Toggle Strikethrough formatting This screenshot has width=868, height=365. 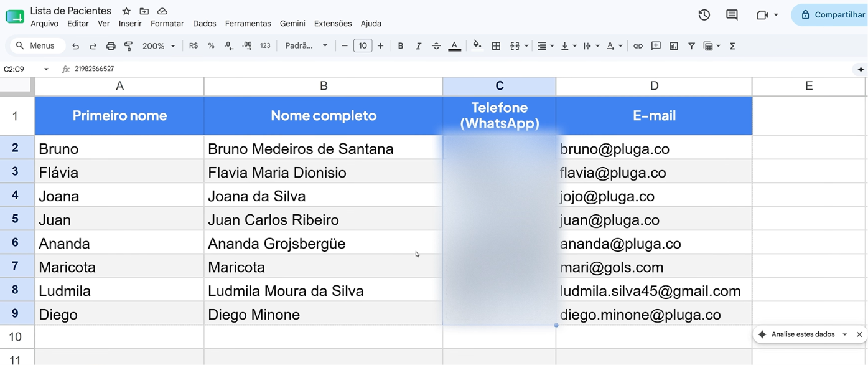coord(436,46)
